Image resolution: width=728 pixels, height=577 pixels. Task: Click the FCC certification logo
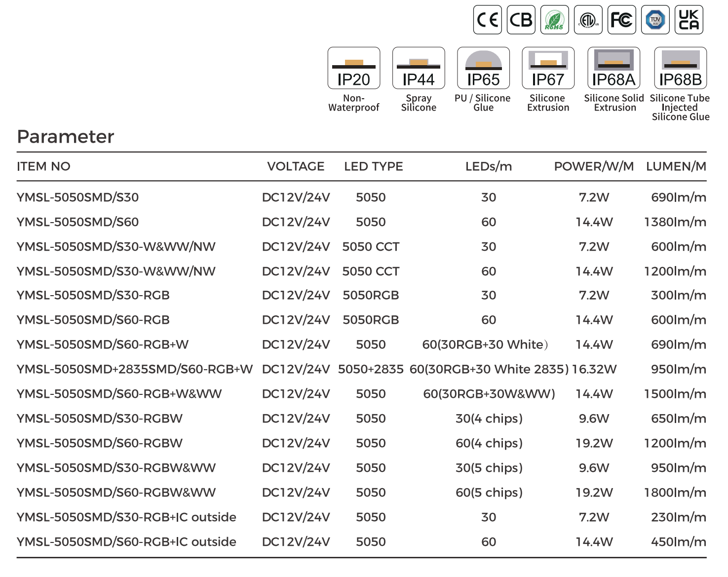pyautogui.click(x=621, y=20)
